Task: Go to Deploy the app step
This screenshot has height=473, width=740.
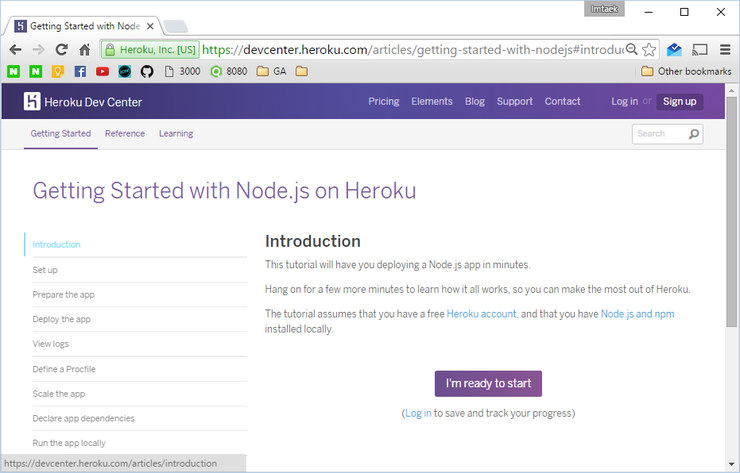Action: coord(61,319)
